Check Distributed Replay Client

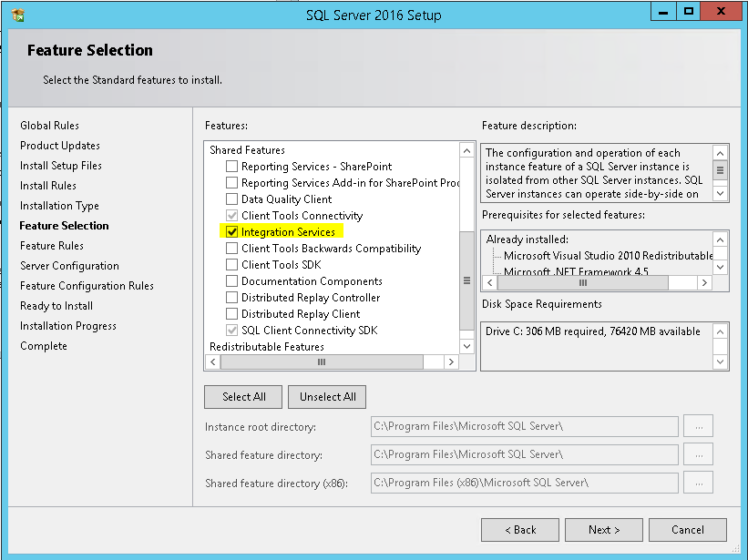[x=231, y=313]
